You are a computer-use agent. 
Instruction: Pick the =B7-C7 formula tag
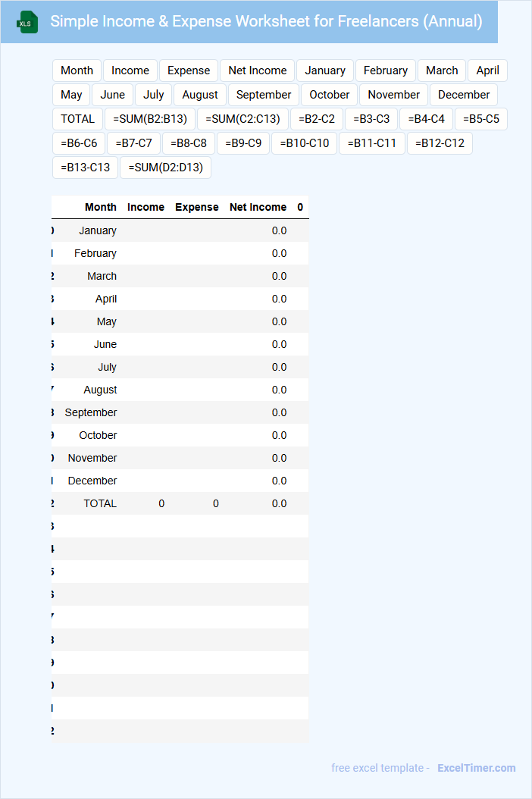pos(133,143)
